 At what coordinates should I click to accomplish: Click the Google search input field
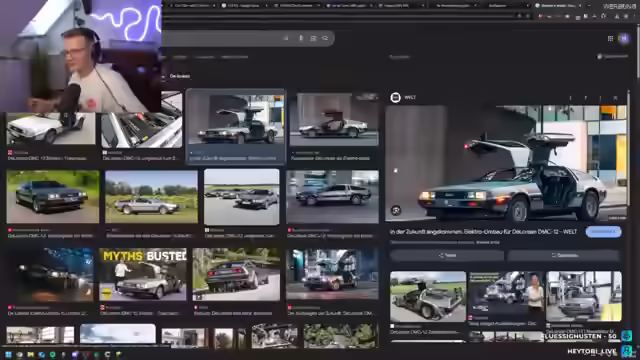(222, 38)
